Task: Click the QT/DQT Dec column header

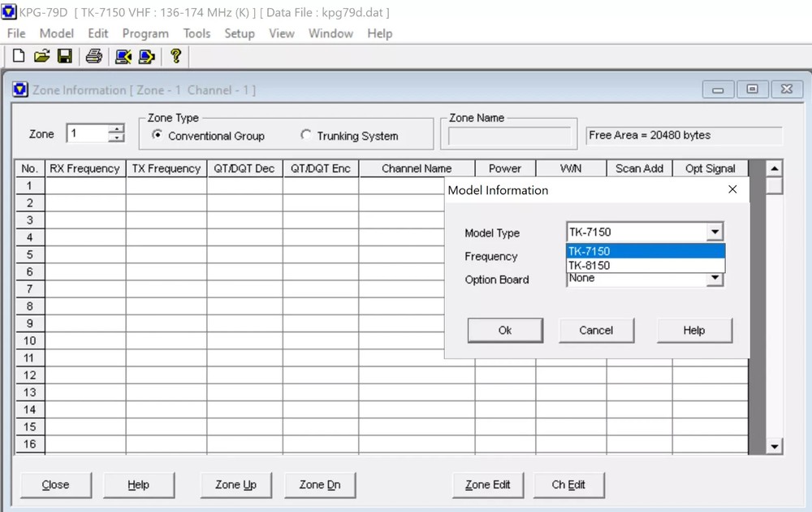Action: pos(244,168)
